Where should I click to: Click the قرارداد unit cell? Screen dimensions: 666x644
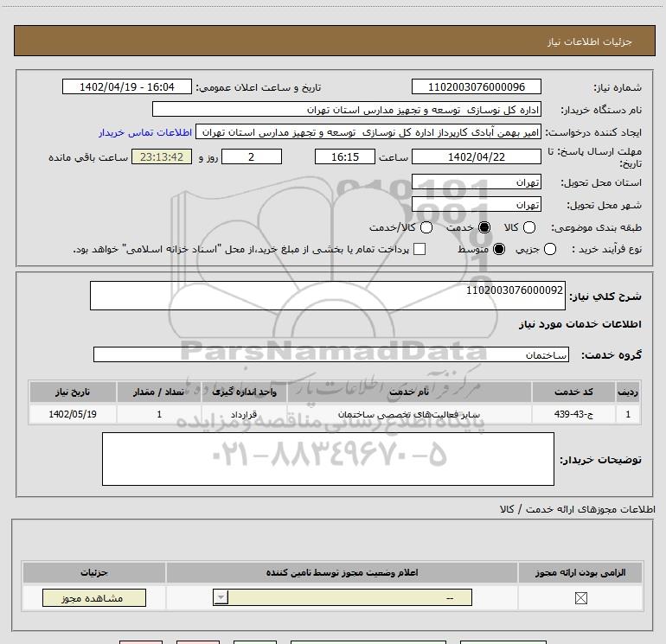coord(244,414)
